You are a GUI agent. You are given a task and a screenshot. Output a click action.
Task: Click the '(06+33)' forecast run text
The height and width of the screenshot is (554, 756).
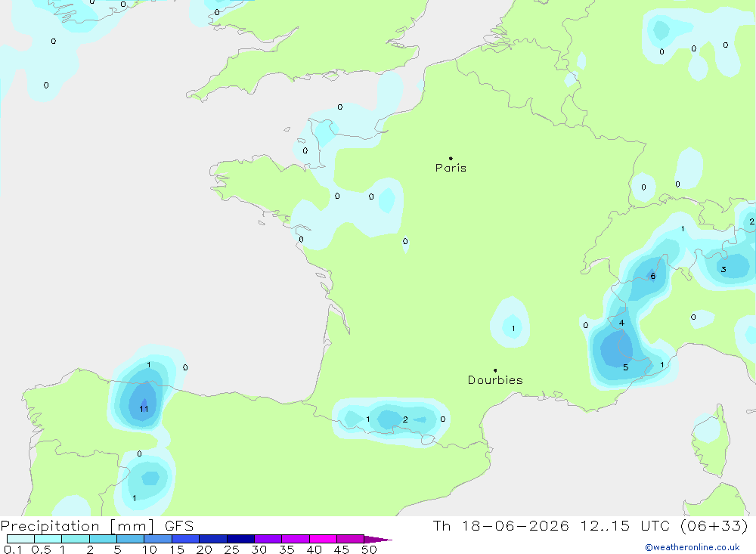point(714,526)
